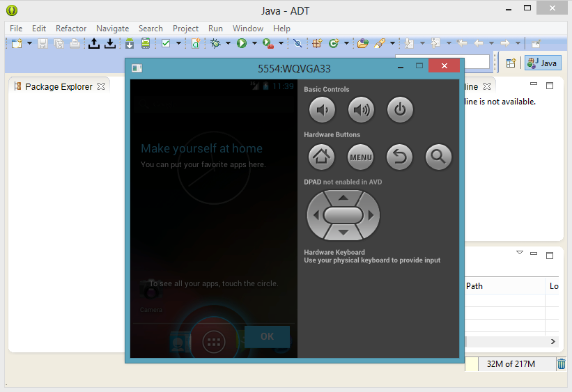The image size is (572, 392).
Task: Open the File menu
Action: [16, 29]
